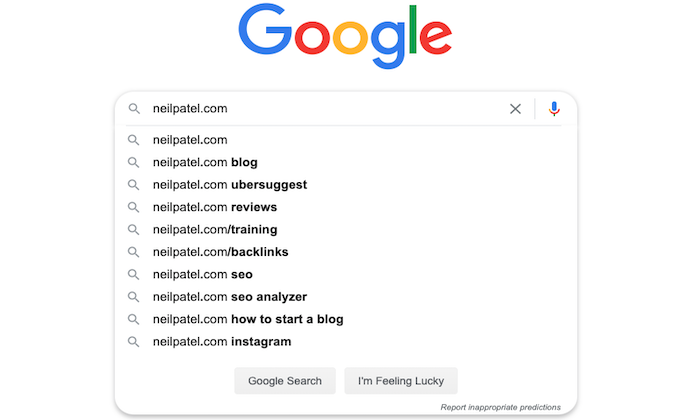Click the magnifier icon beside the blog suggestion
700x420 pixels.
tap(134, 162)
